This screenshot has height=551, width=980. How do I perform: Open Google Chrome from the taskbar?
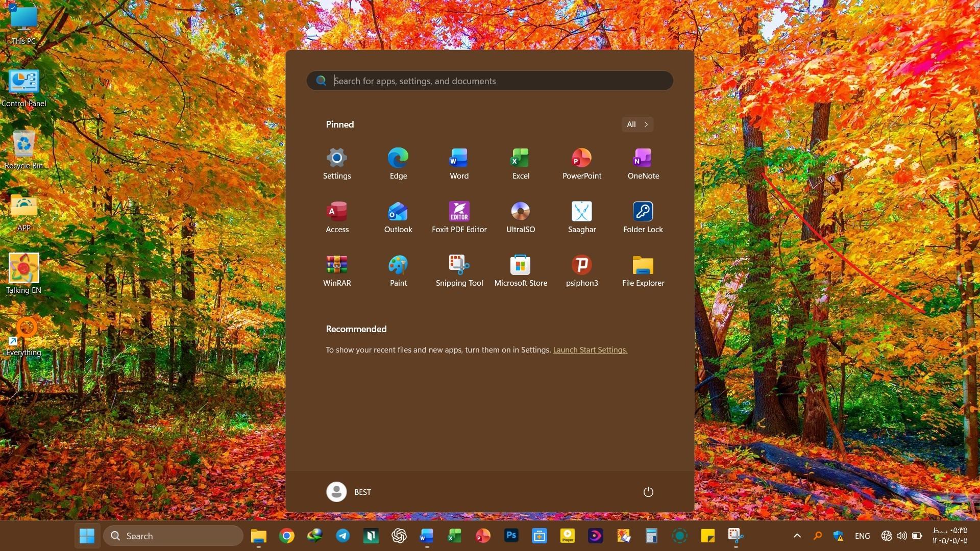click(x=287, y=536)
